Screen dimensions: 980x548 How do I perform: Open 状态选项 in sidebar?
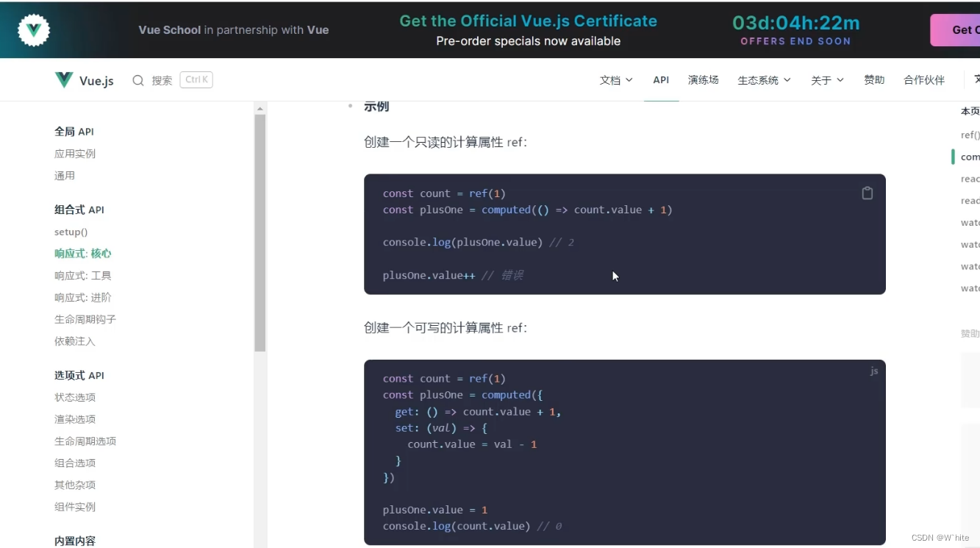(x=75, y=397)
